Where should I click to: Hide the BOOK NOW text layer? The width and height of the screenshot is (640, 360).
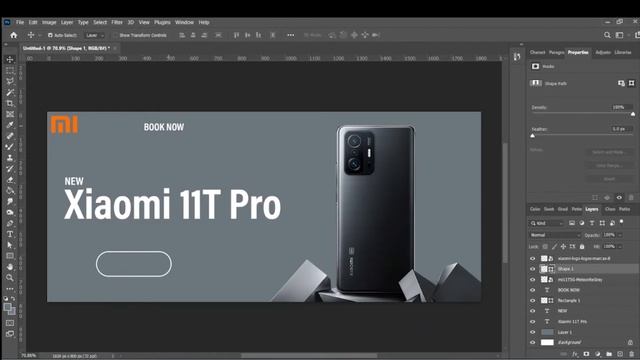[532, 290]
